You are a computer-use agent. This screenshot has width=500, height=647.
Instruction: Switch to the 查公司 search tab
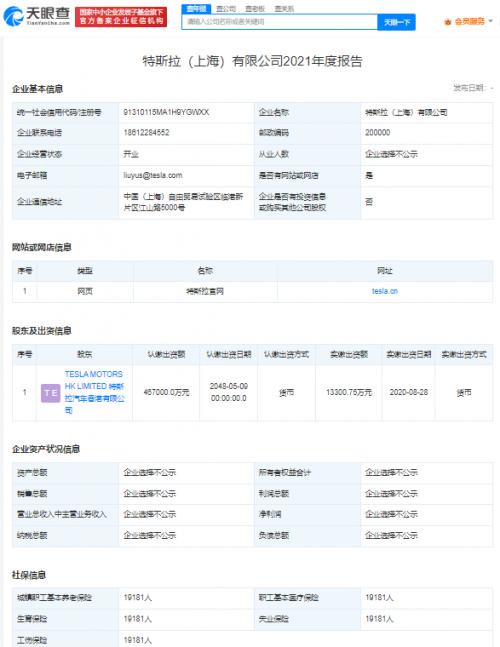(226, 9)
